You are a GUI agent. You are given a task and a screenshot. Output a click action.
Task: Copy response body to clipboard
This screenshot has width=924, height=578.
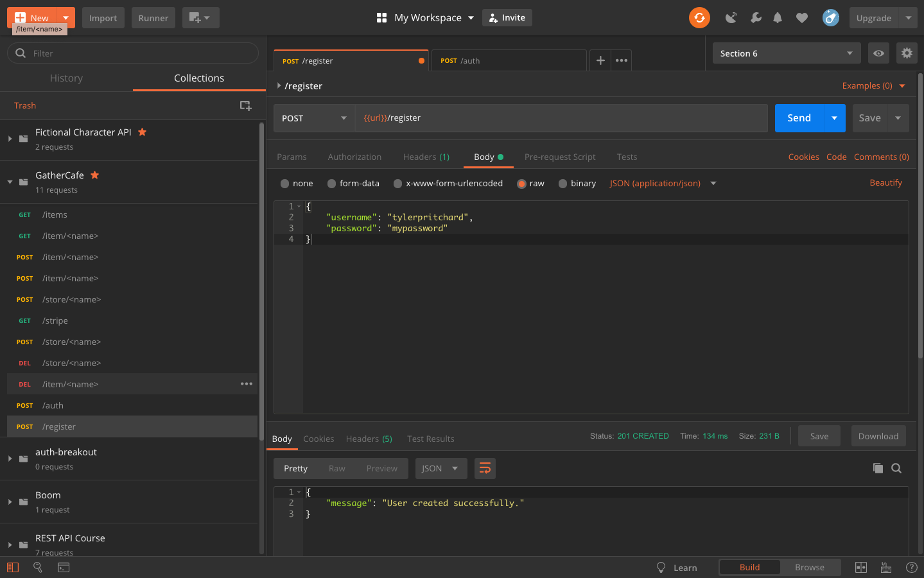878,468
